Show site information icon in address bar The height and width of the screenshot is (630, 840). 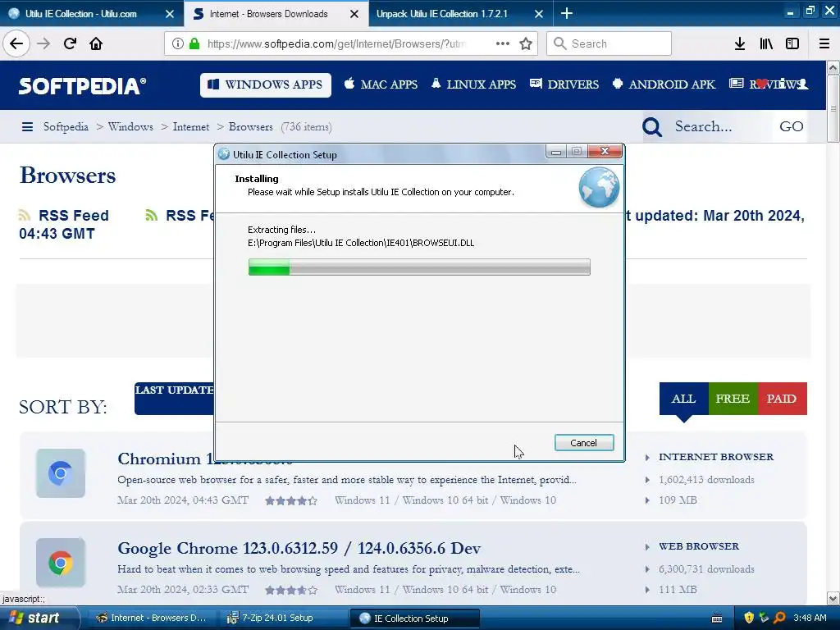[x=178, y=43]
